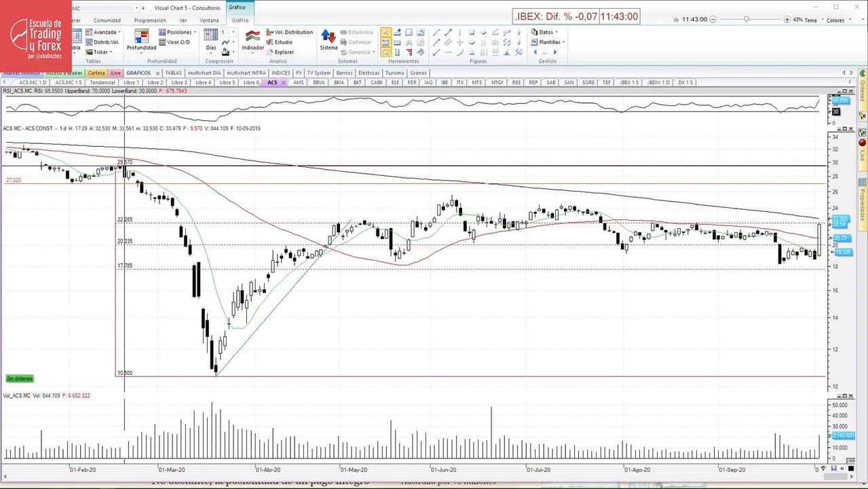
Task: Click the 2.142.681 volume label
Action: (842, 435)
